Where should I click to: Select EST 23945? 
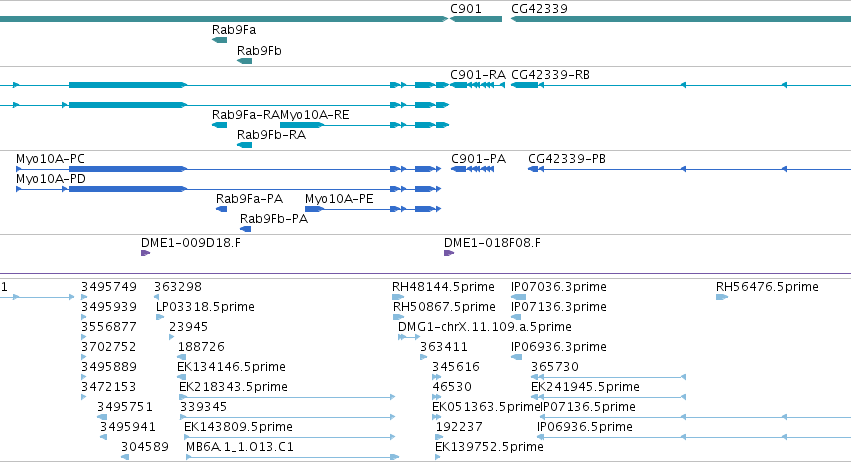point(188,327)
